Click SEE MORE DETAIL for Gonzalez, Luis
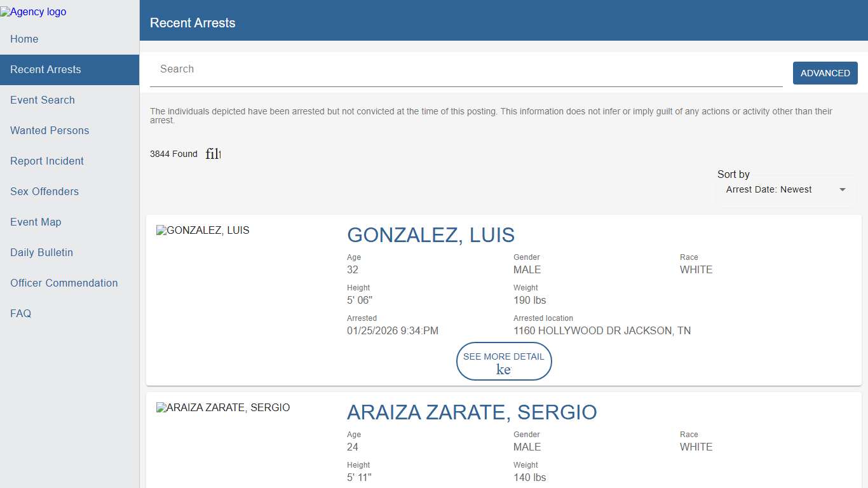868x488 pixels. pyautogui.click(x=503, y=361)
